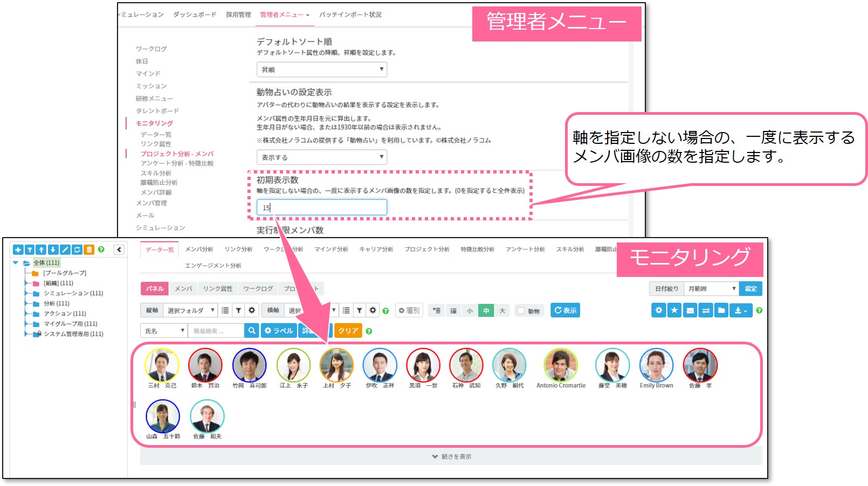Click the orange trash delete icon

pyautogui.click(x=89, y=249)
